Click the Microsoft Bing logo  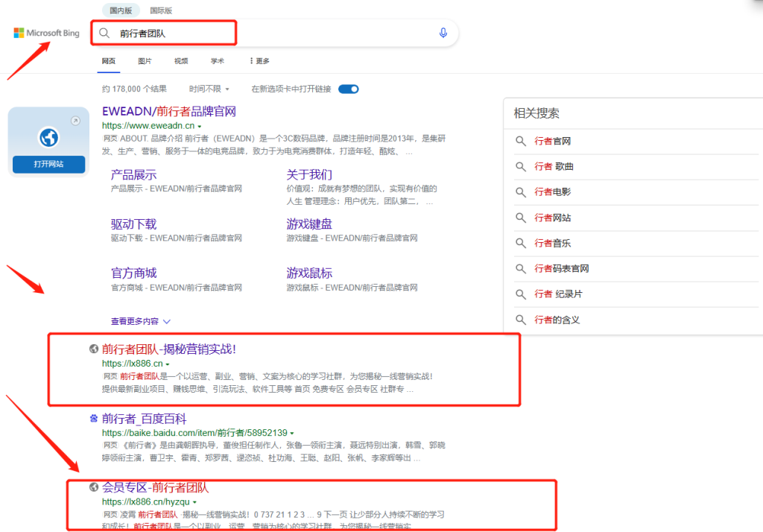tap(46, 33)
